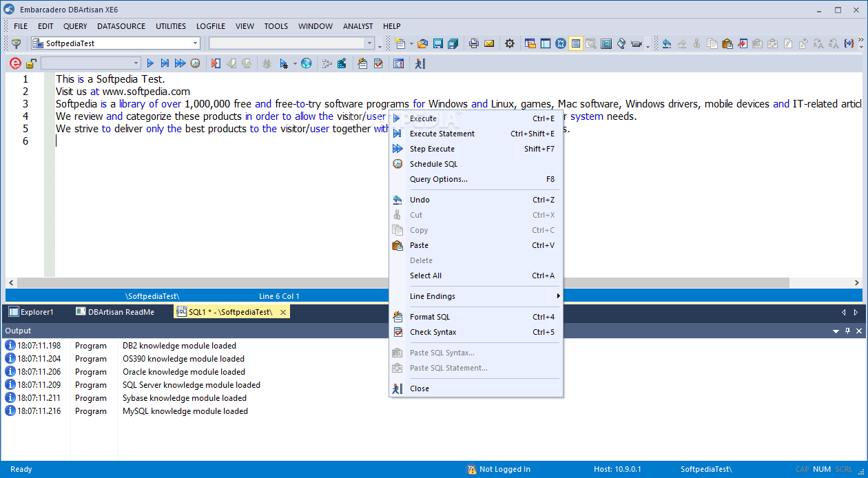Click the Not Logged In status icon
Screen dimensions: 868x478
click(472, 470)
